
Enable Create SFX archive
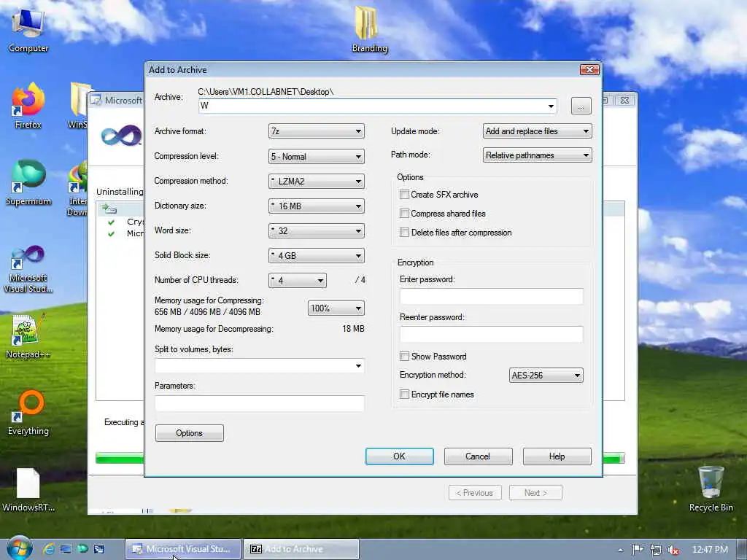pyautogui.click(x=404, y=194)
